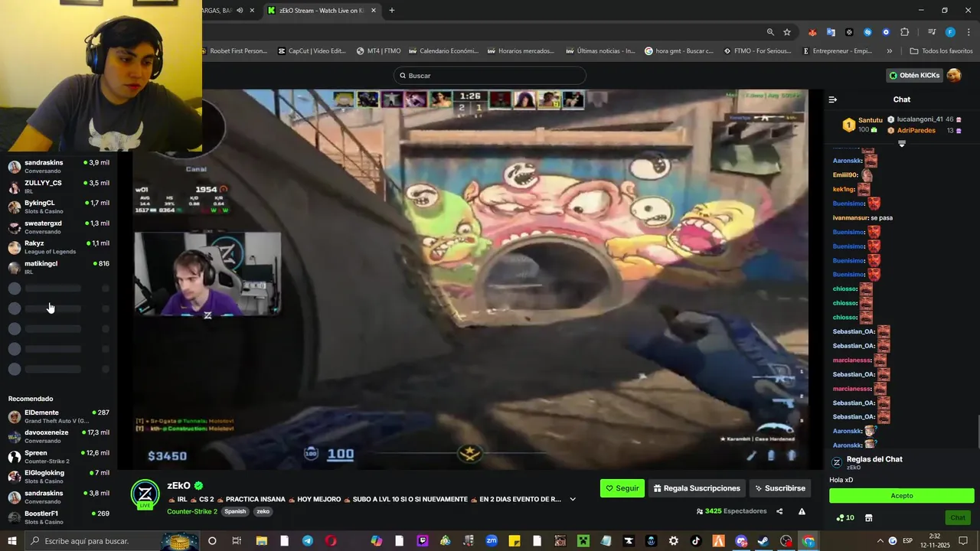Screen dimensions: 980x551
Task: Open zEkO channel avatar
Action: pyautogui.click(x=145, y=494)
